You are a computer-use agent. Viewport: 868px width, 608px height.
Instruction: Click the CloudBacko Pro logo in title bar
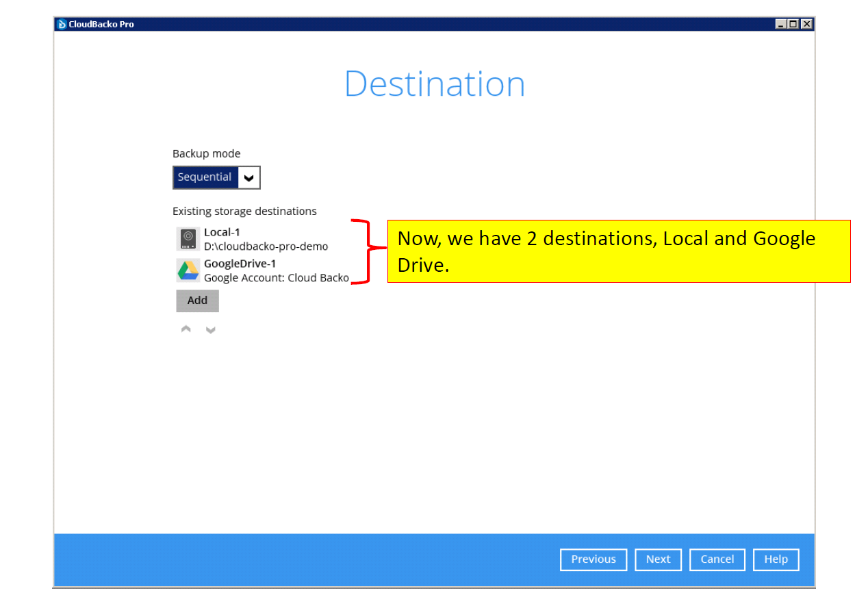click(x=62, y=24)
